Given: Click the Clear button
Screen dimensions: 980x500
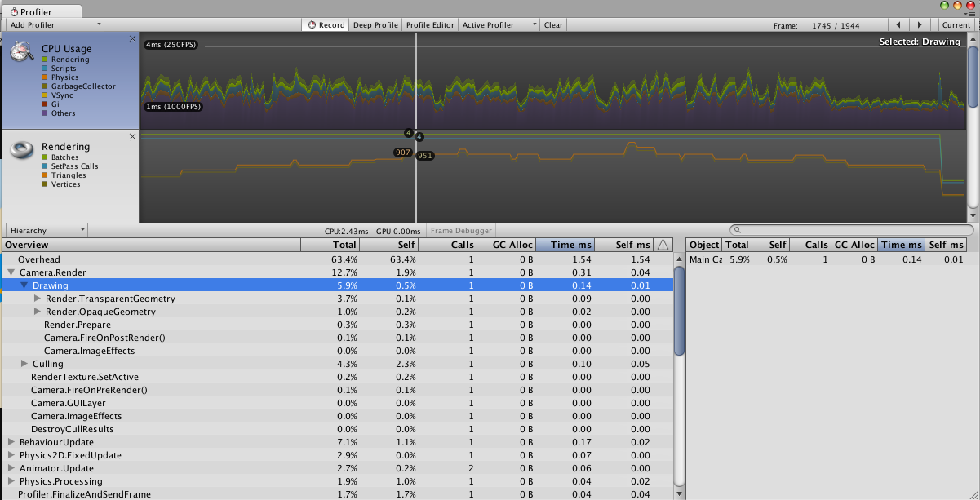Looking at the screenshot, I should (x=552, y=24).
